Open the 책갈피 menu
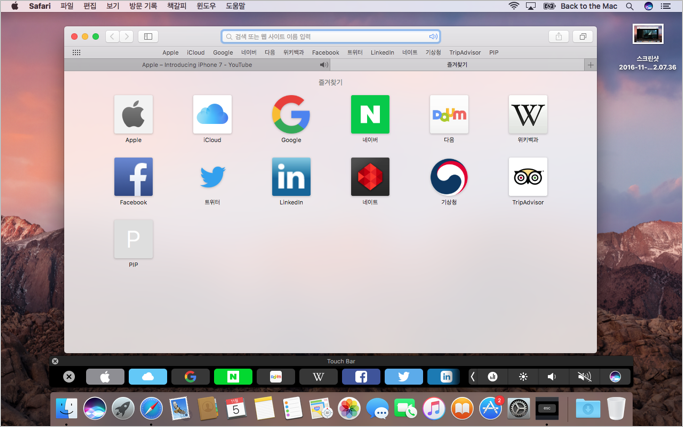683x427 pixels. pos(176,6)
